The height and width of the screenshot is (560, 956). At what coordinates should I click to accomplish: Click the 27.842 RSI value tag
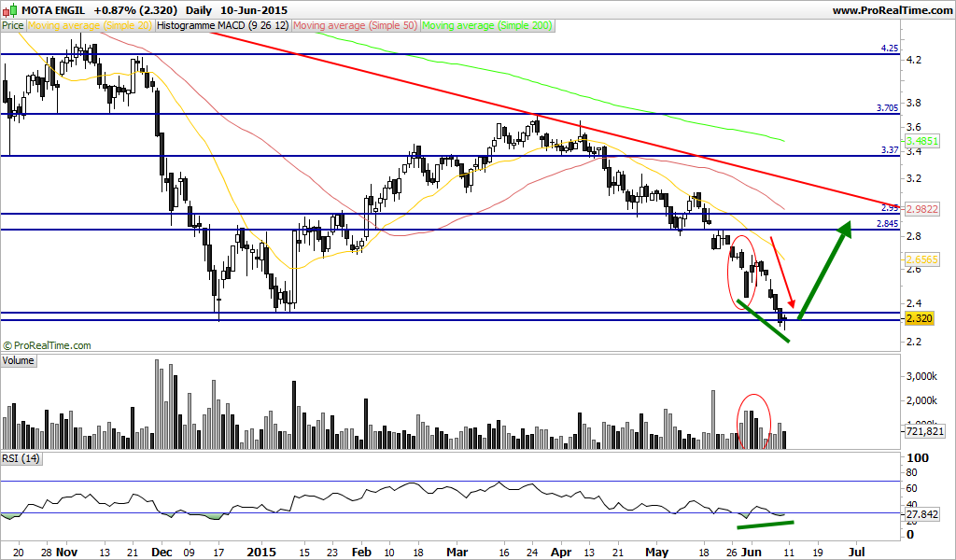[x=921, y=515]
